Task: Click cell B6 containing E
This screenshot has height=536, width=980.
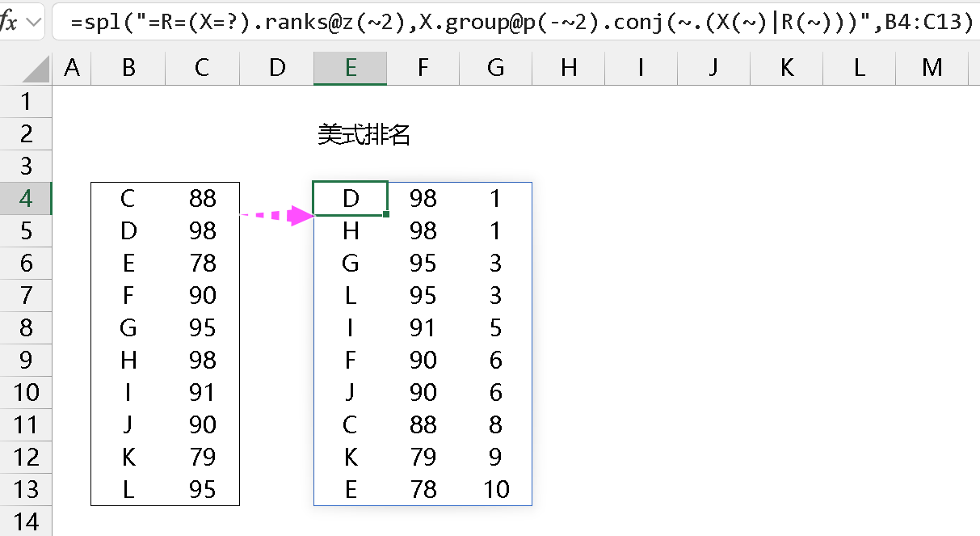Action: pyautogui.click(x=128, y=264)
